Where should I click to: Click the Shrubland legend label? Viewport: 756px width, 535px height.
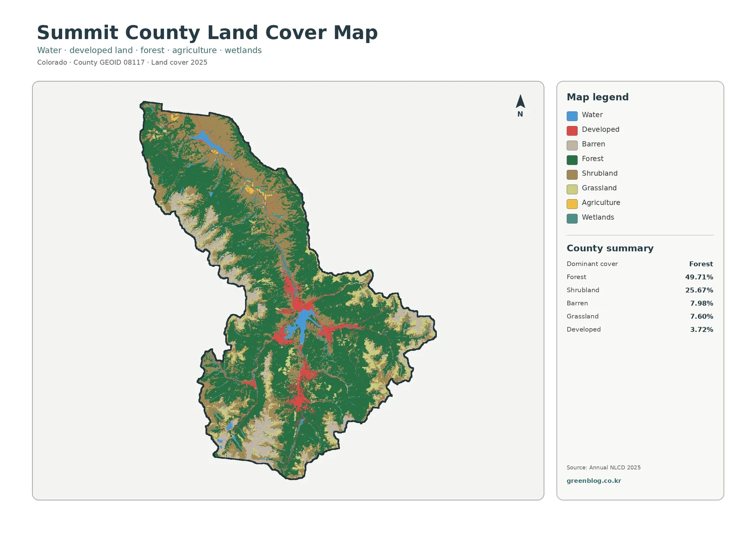(600, 173)
